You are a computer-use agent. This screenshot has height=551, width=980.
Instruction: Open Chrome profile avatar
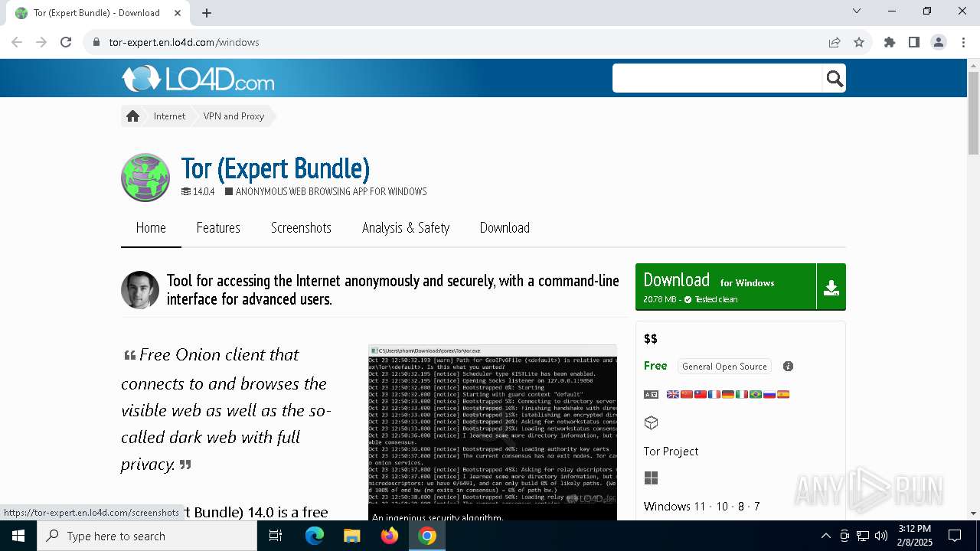[x=939, y=42]
